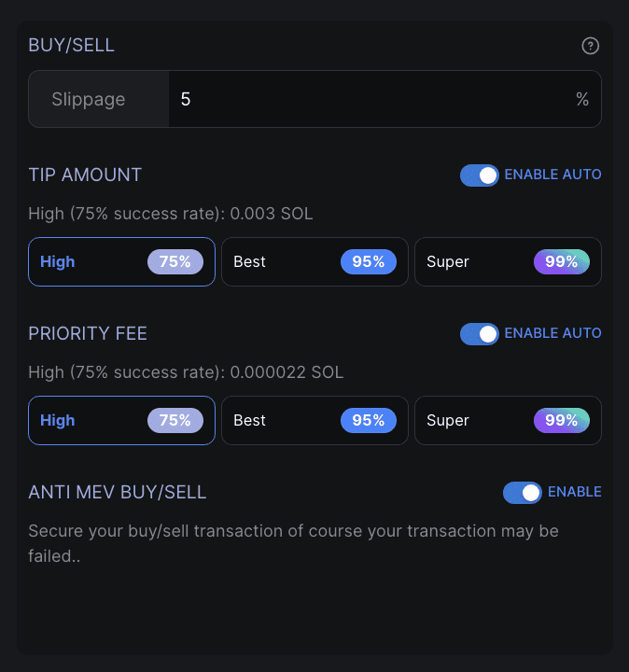Toggle Tip Amount auto switch
Viewport: 629px width, 672px height.
coord(480,175)
